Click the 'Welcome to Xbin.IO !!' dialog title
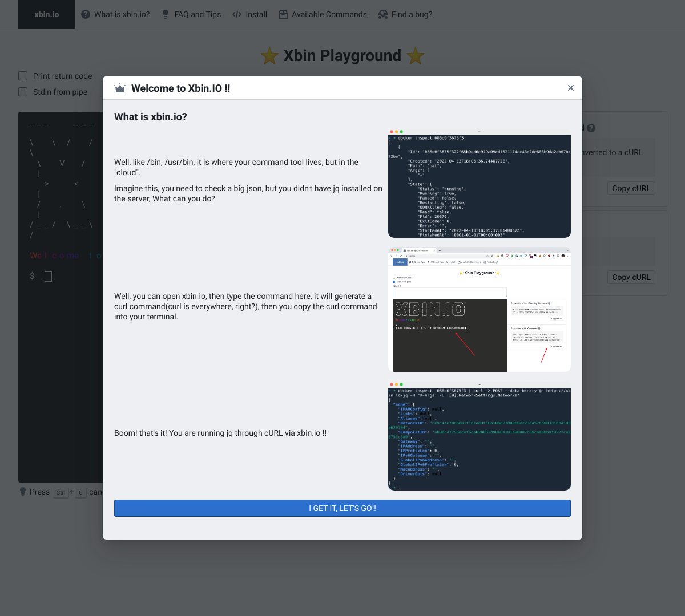The height and width of the screenshot is (616, 685). [x=181, y=88]
